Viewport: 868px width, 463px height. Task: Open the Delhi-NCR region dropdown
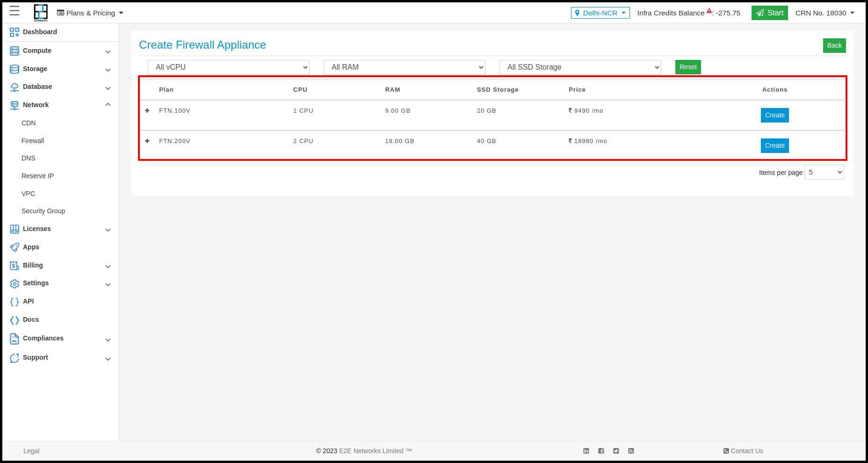(x=600, y=13)
